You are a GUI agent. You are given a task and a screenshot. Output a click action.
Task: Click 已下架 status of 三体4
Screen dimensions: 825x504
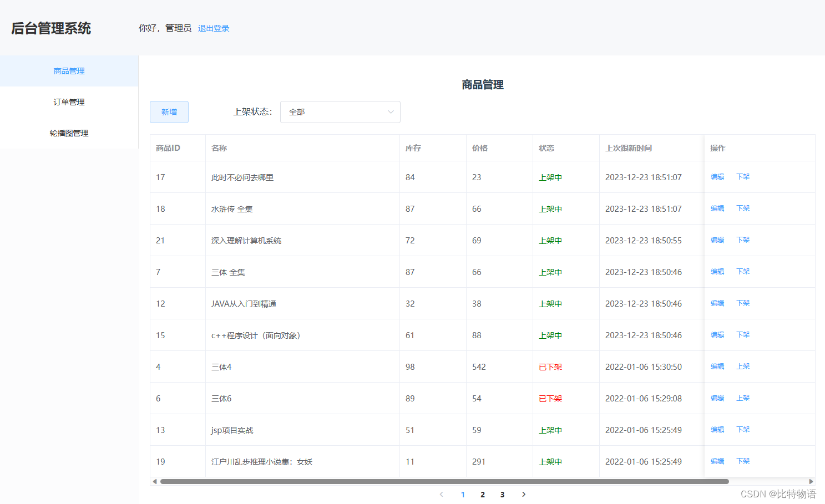(x=550, y=367)
